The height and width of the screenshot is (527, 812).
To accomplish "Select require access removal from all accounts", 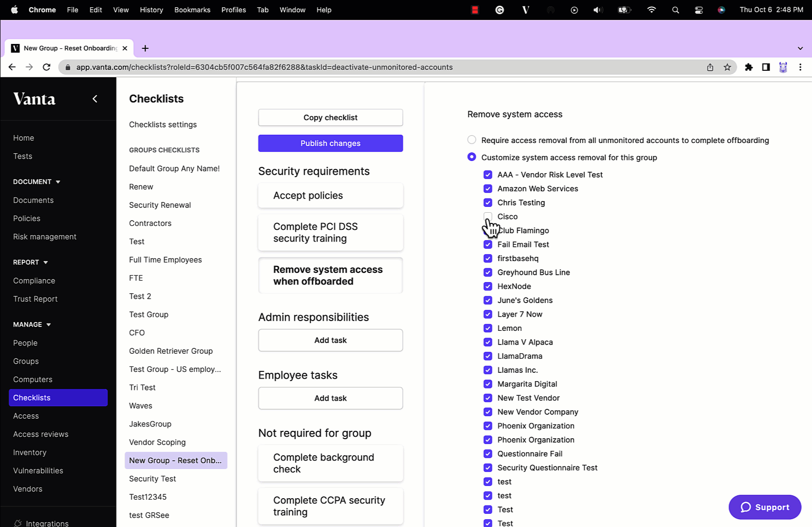I will pos(472,140).
